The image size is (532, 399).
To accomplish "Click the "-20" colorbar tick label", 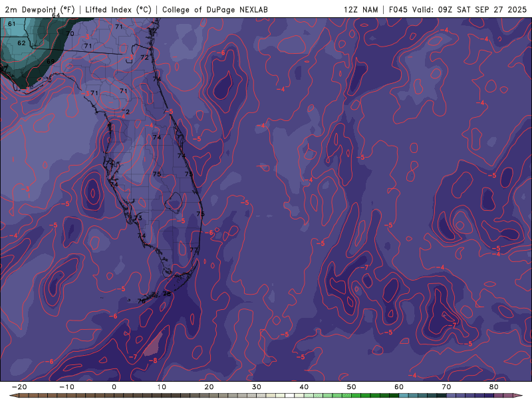I will point(19,387).
